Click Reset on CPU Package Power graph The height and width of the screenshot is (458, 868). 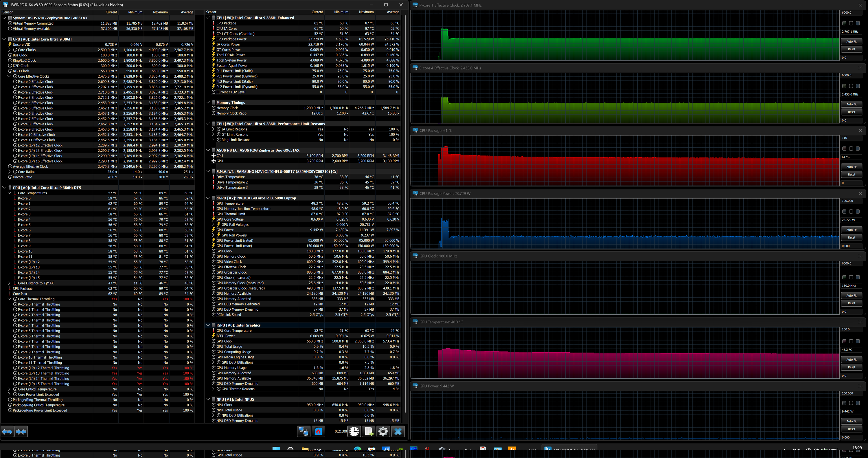click(x=852, y=237)
